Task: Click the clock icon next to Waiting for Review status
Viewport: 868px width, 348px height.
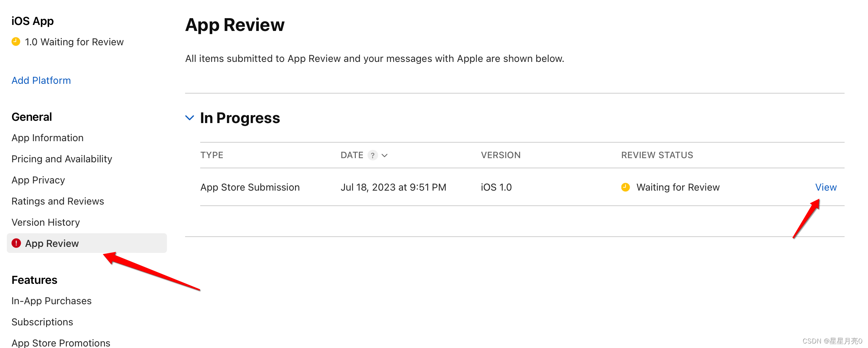Action: [x=625, y=187]
